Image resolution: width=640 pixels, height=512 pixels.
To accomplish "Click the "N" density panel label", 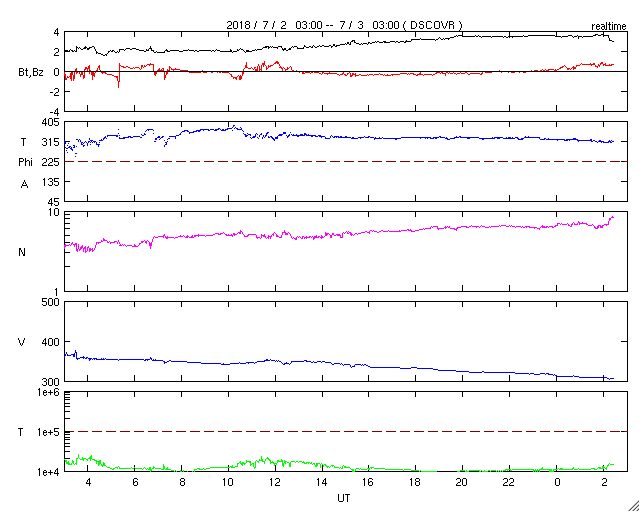I will click(x=22, y=252).
